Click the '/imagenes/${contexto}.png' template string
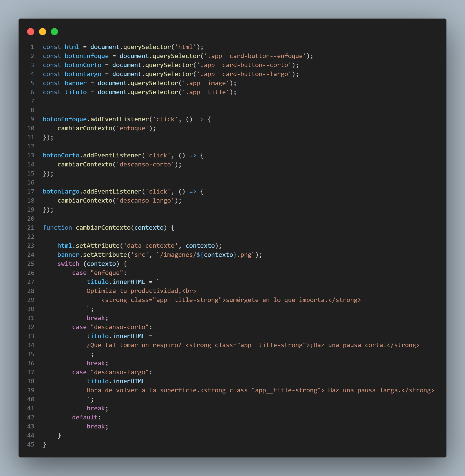The width and height of the screenshot is (465, 476). [x=206, y=255]
